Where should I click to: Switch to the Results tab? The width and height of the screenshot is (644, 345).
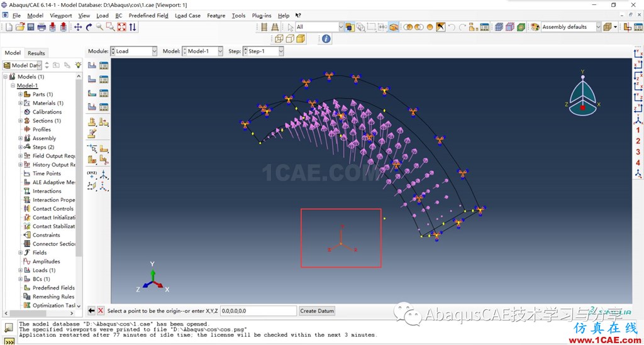(x=36, y=53)
